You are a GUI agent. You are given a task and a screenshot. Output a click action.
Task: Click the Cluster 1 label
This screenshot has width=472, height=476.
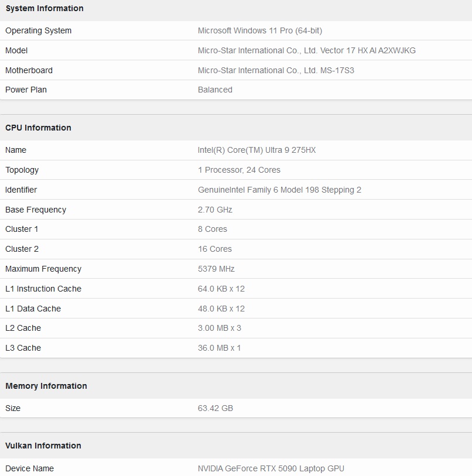(22, 229)
